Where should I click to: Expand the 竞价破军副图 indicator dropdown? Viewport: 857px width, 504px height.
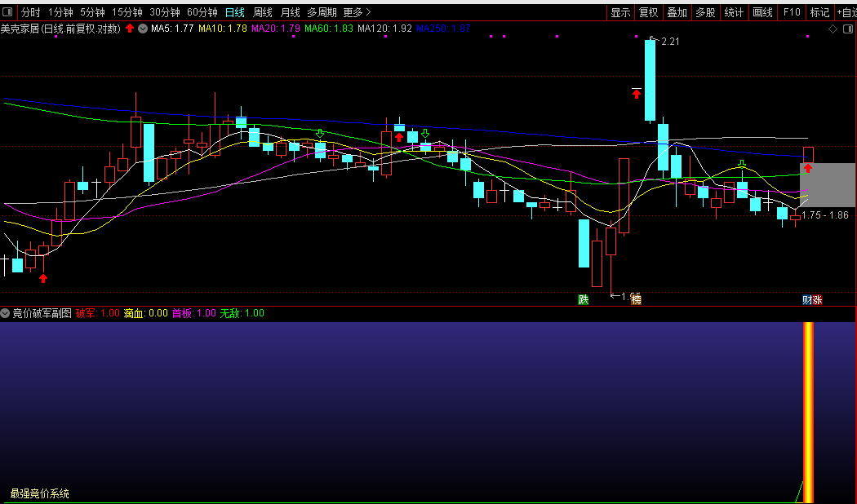[6, 313]
